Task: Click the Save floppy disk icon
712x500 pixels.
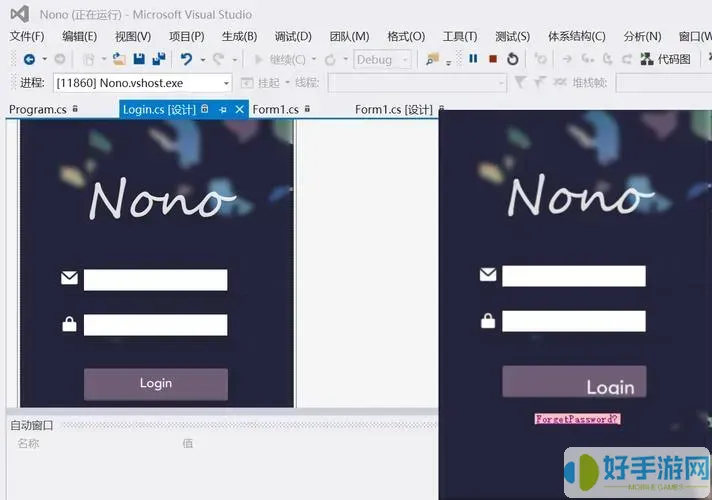Action: point(139,59)
